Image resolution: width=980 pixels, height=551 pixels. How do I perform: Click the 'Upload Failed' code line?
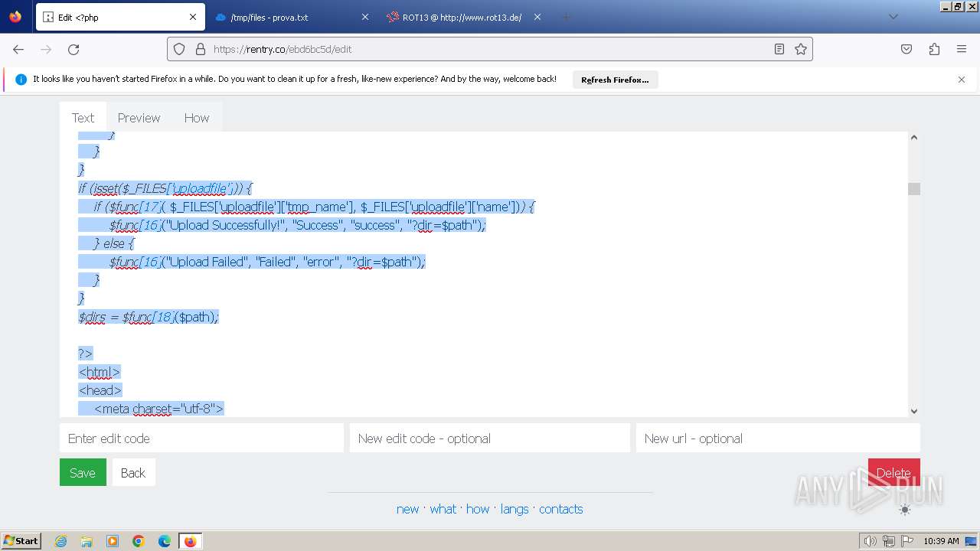(266, 262)
